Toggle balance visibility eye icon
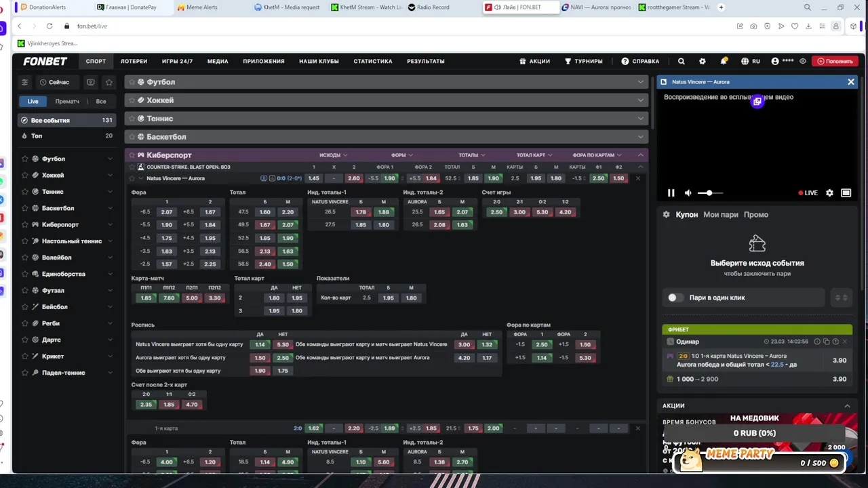Viewport: 868px width, 488px height. coord(803,61)
